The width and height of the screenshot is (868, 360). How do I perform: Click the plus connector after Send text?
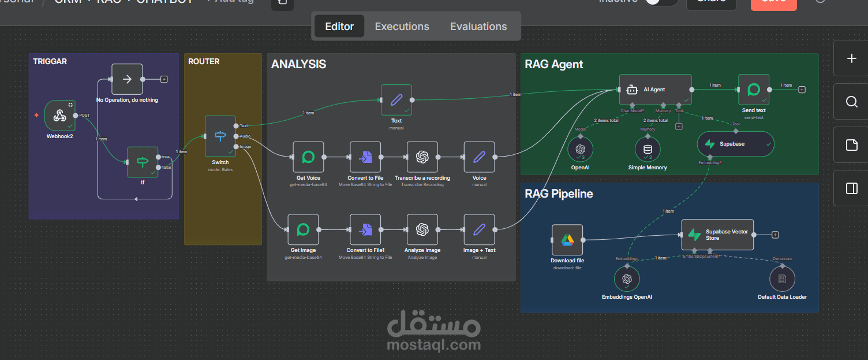802,90
